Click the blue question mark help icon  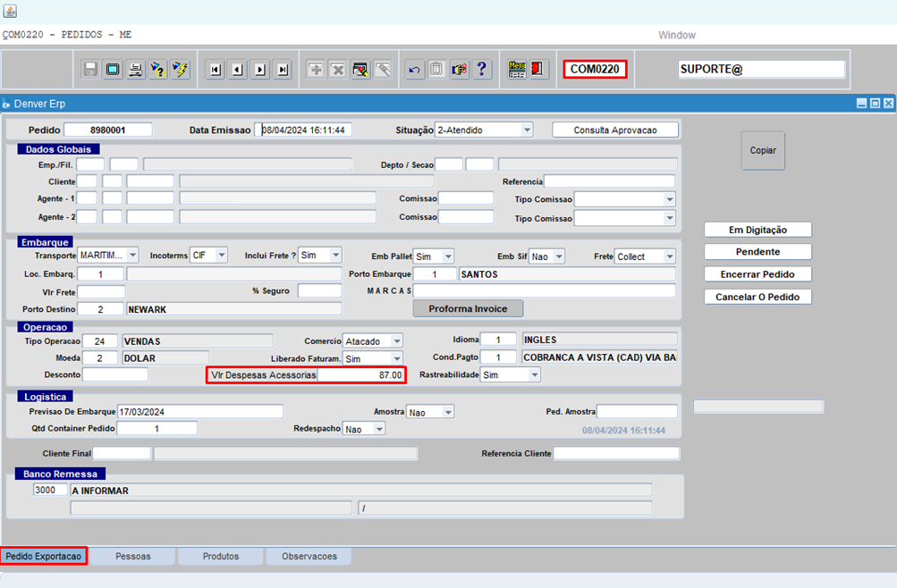tap(481, 70)
